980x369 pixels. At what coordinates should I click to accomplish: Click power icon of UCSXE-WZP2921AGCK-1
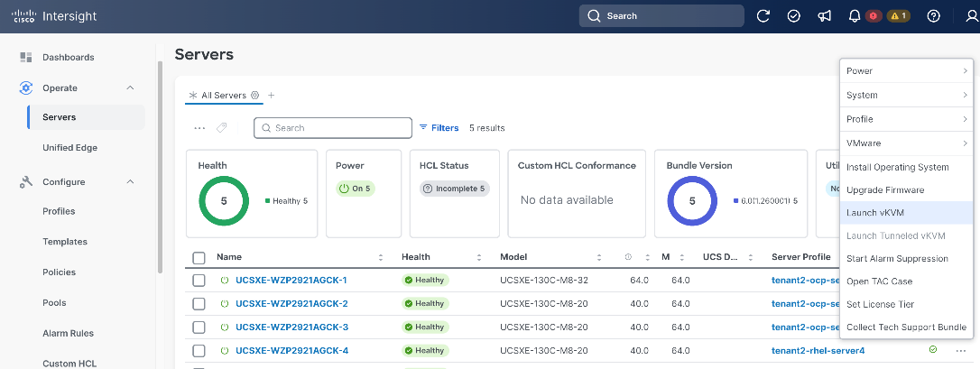[x=225, y=281]
